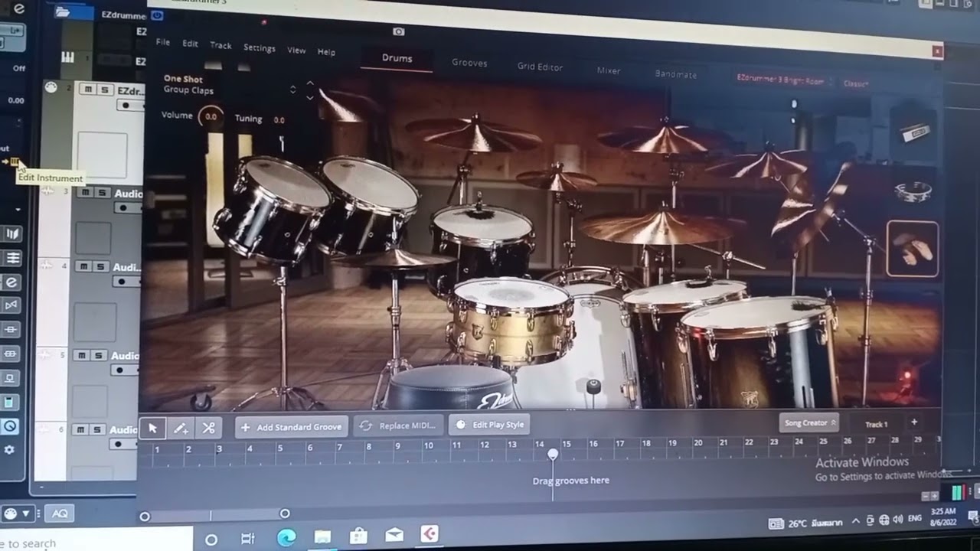Click the playhead marker on the timeline
This screenshot has width=980, height=551.
click(553, 454)
